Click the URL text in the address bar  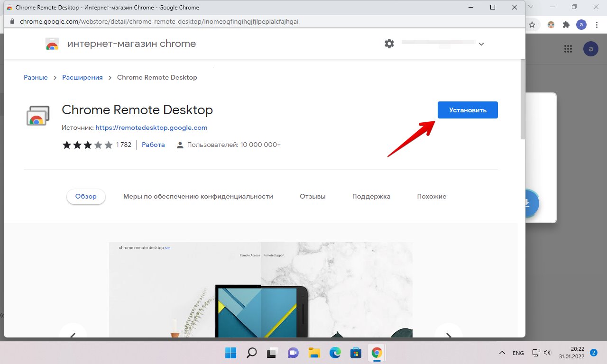point(159,21)
